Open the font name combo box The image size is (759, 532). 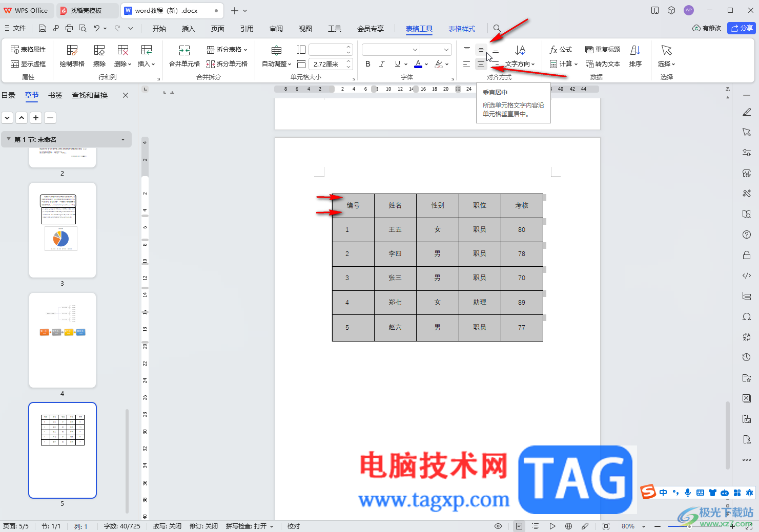tap(391, 50)
